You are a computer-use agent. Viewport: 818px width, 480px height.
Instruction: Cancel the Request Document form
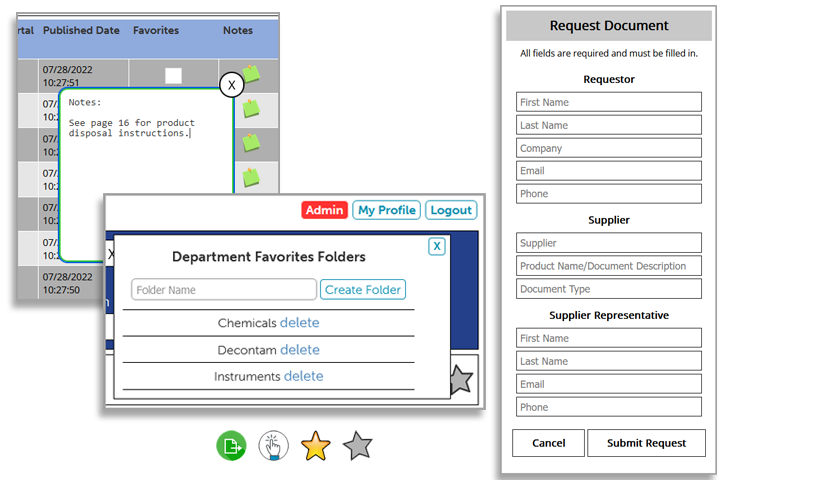[548, 443]
